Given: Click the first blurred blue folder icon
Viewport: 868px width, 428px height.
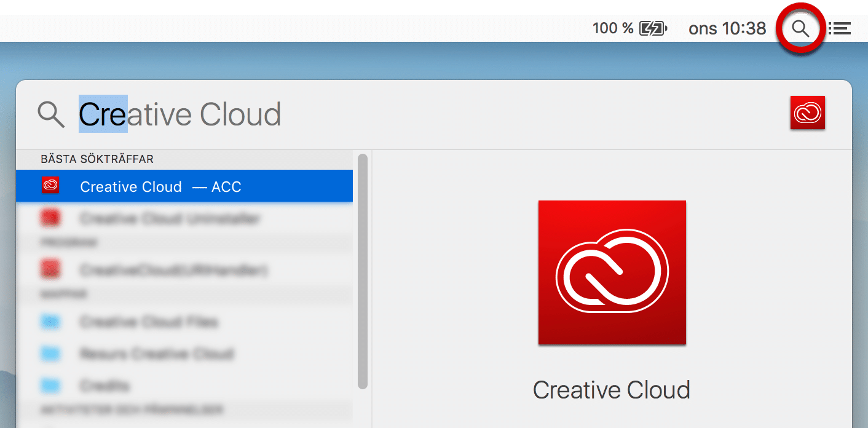Looking at the screenshot, I should point(50,322).
